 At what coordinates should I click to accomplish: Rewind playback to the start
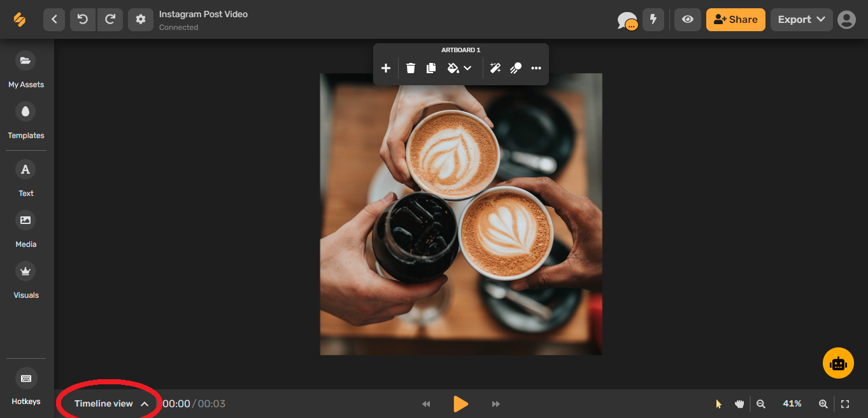(426, 404)
